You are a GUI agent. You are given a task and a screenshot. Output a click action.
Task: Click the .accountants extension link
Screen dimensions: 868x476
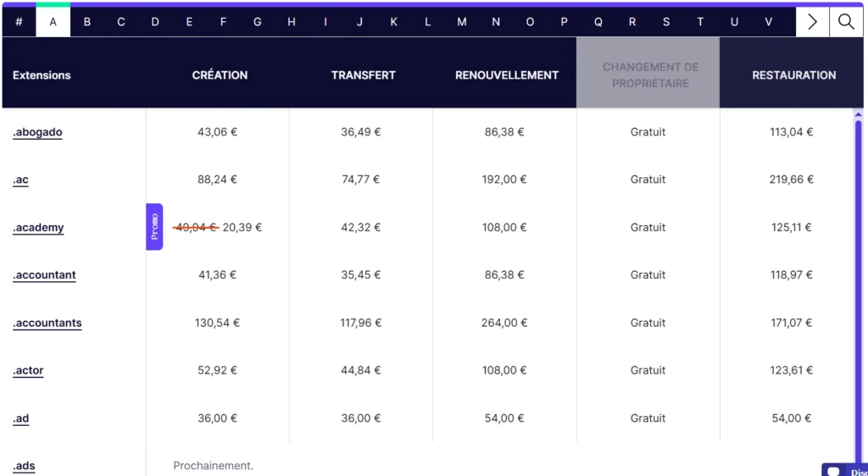pos(47,323)
